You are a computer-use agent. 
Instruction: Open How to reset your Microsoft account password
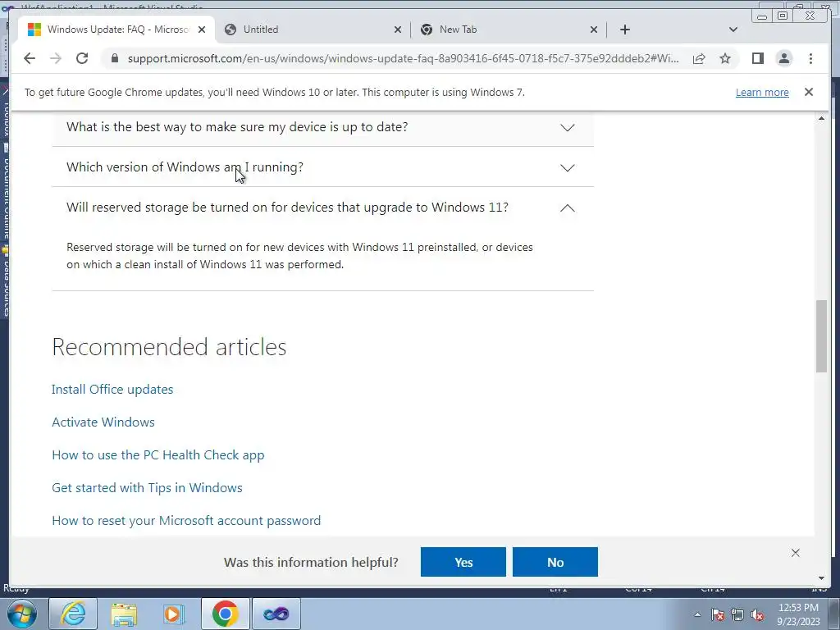pos(186,520)
